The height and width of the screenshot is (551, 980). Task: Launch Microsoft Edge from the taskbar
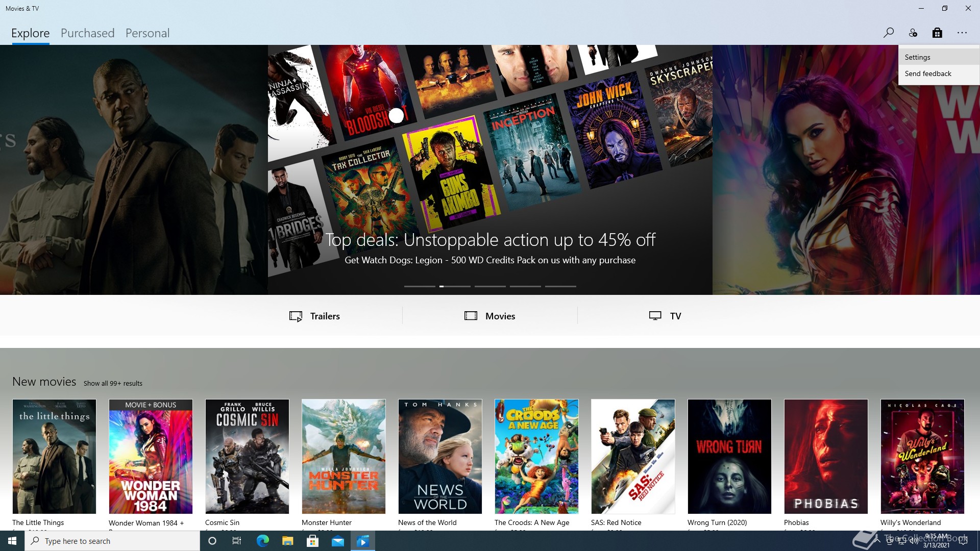[x=262, y=541]
